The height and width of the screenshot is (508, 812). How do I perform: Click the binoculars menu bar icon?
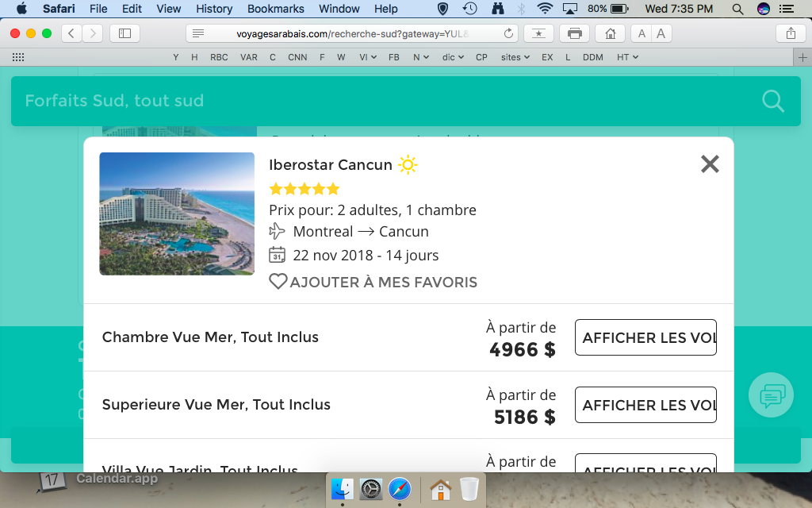pyautogui.click(x=497, y=8)
